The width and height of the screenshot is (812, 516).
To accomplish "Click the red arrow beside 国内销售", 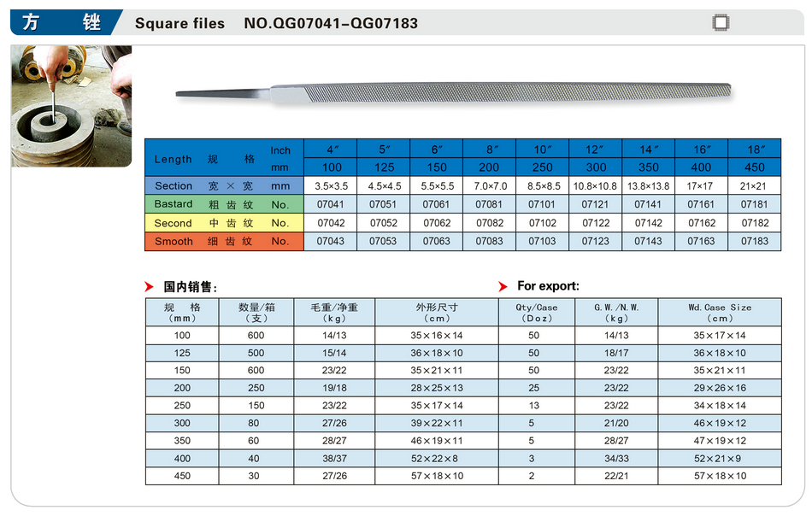I will pos(149,287).
